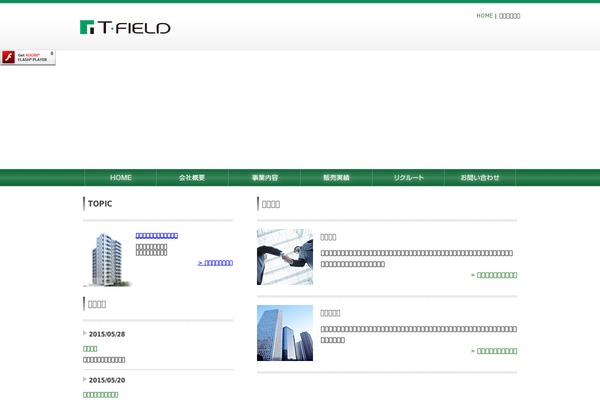Click the skyscraper photo thumbnail
Screen dimensions: 600x400
[285, 333]
